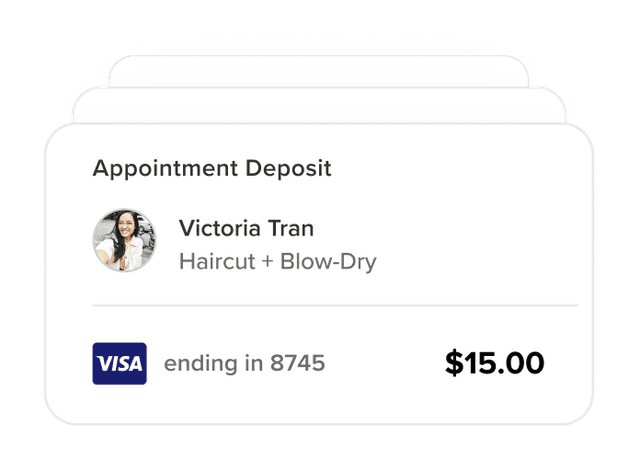Image resolution: width=640 pixels, height=471 pixels.
Task: Click the word ending beside Visa
Action: tap(201, 363)
